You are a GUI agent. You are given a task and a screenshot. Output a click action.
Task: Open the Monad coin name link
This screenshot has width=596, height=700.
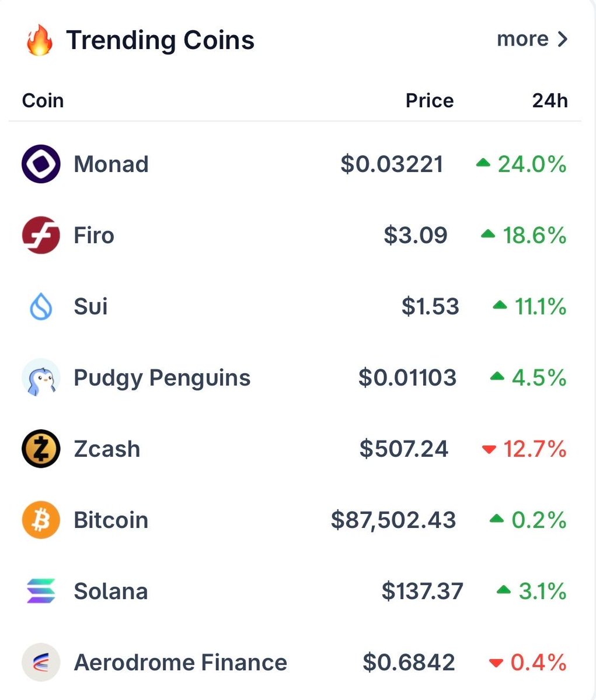coord(111,164)
